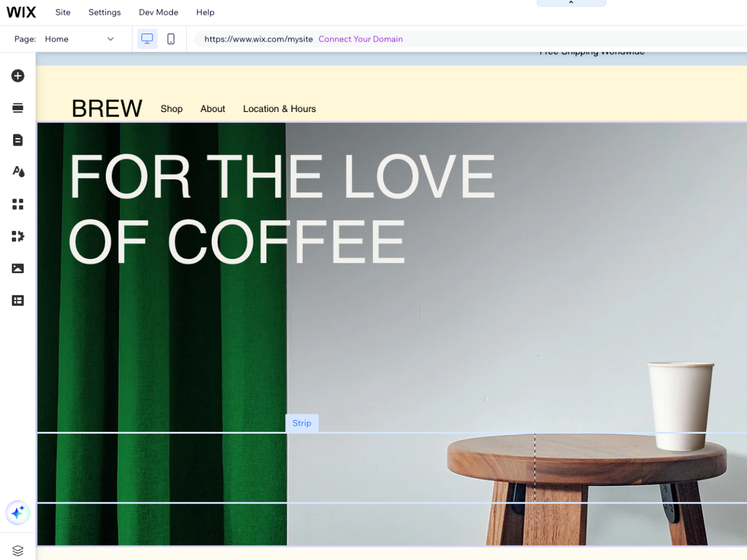Select the BREW logo text
The image size is (747, 560).
(107, 108)
